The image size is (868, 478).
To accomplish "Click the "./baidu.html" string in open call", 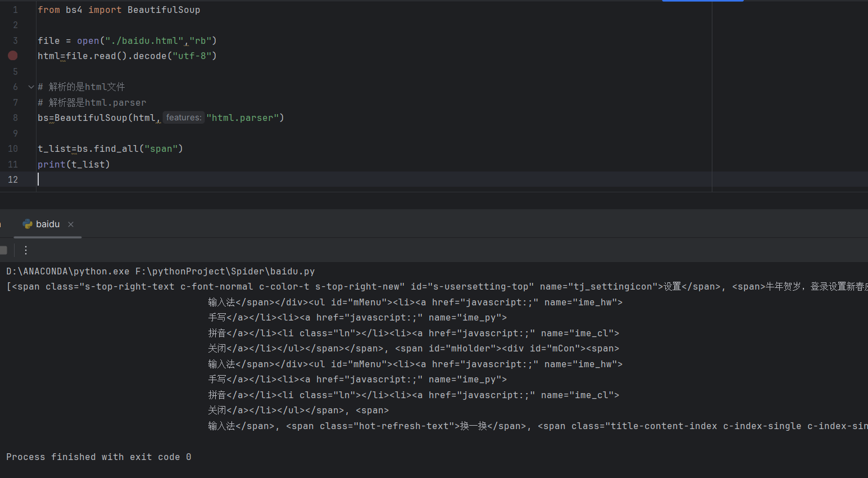I will 144,40.
